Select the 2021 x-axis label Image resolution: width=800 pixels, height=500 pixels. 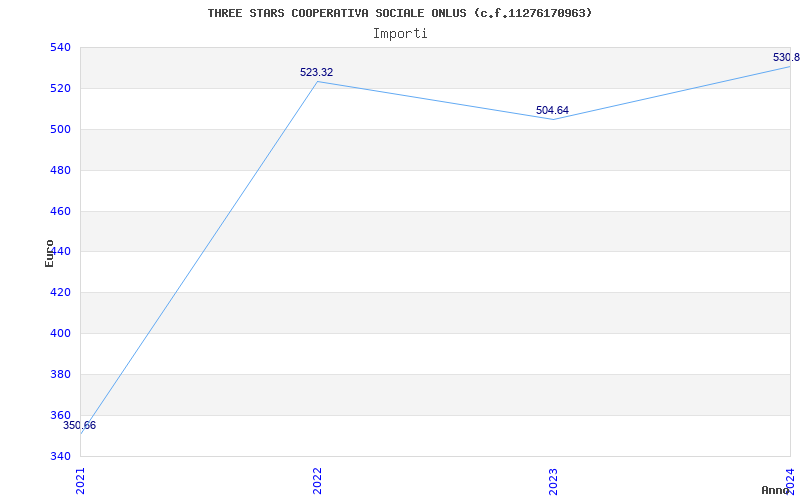81,482
